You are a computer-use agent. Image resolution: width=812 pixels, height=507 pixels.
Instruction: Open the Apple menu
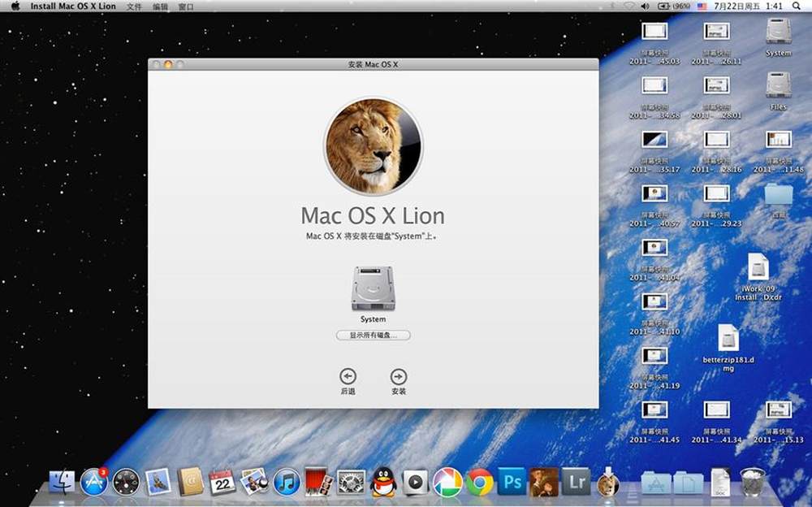(x=15, y=6)
